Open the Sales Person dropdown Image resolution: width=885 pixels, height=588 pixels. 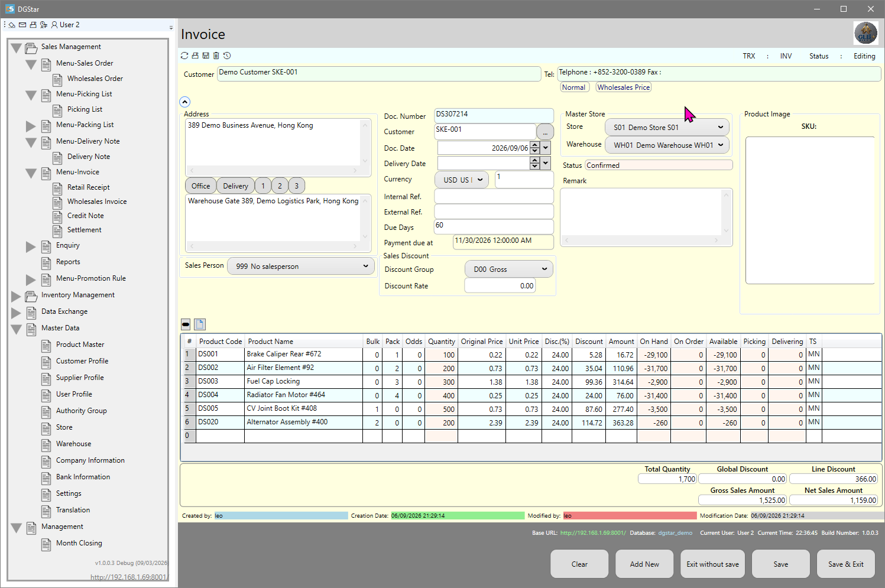tap(301, 266)
